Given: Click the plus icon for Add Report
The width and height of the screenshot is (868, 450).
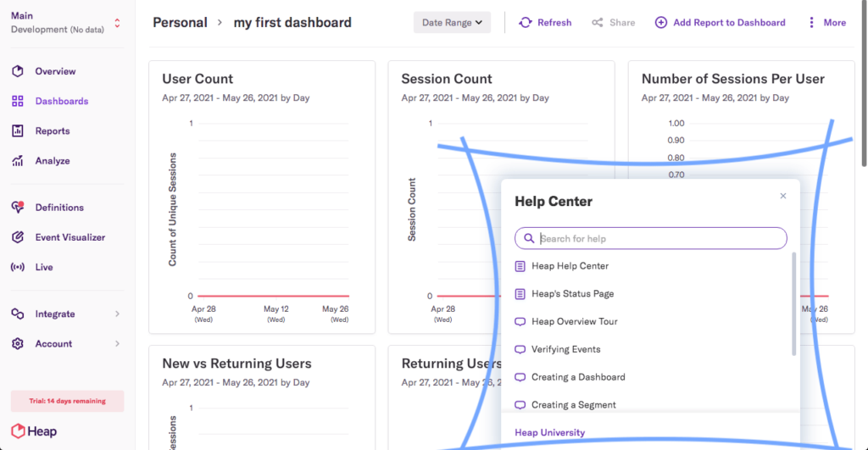Looking at the screenshot, I should click(x=661, y=23).
